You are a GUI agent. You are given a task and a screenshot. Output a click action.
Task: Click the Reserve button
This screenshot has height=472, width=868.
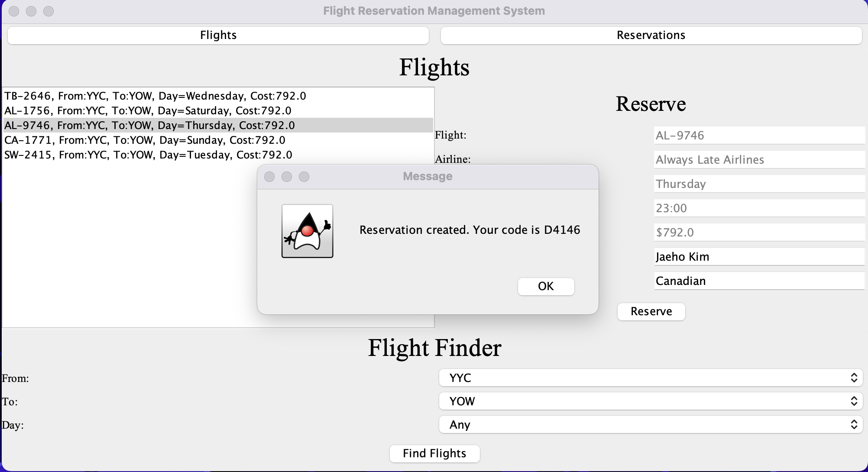[651, 311]
